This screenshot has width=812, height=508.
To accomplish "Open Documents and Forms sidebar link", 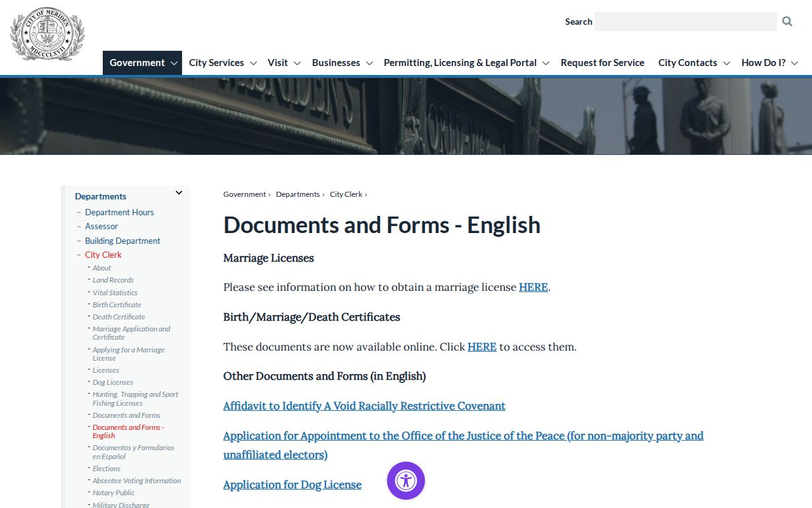I will click(x=126, y=415).
